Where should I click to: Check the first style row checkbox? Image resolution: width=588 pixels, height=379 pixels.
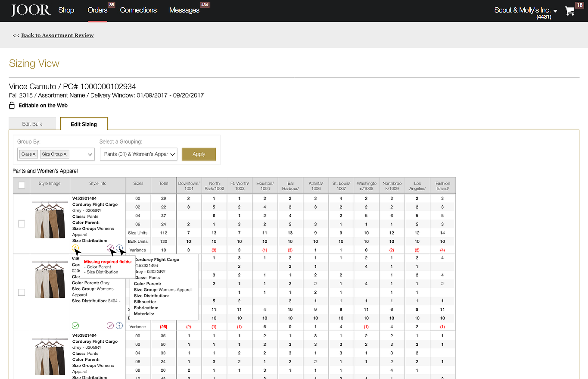pos(22,224)
